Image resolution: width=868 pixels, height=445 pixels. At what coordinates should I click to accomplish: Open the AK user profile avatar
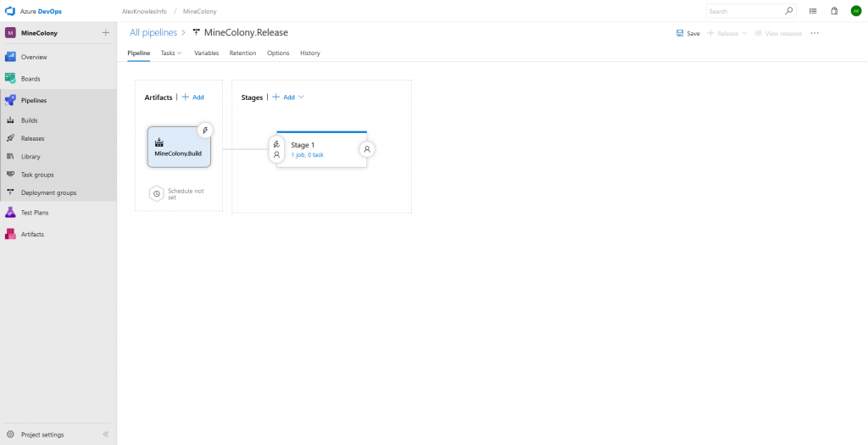[856, 10]
